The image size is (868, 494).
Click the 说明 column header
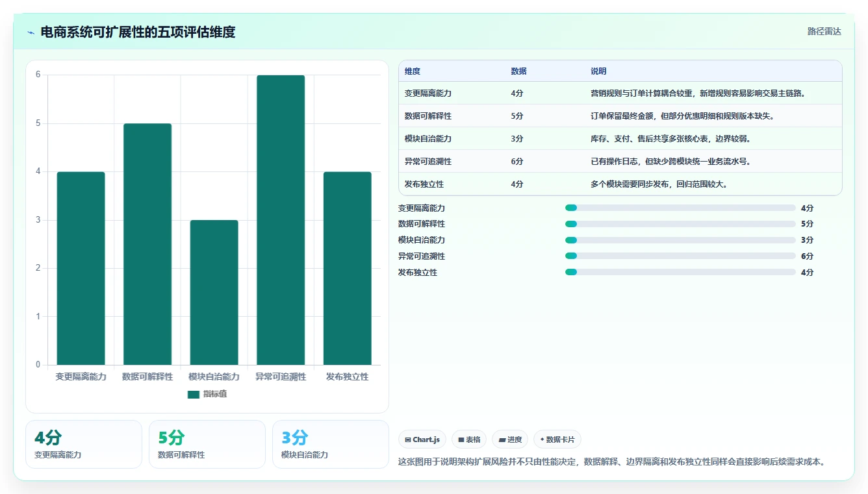[x=598, y=71]
